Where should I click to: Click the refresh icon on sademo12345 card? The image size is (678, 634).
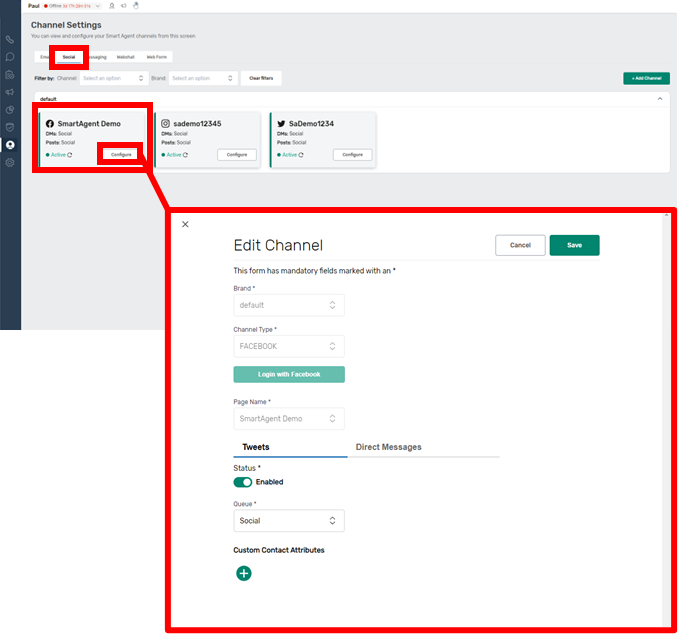pos(187,155)
